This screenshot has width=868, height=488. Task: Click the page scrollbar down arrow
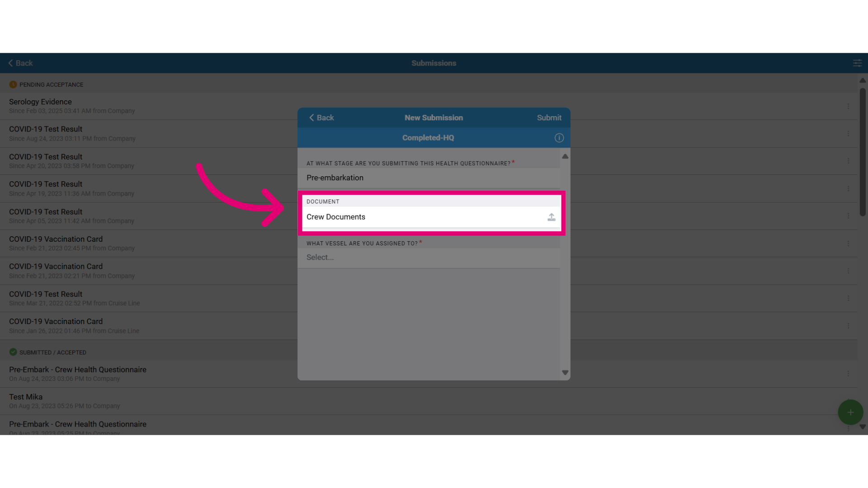pyautogui.click(x=863, y=427)
